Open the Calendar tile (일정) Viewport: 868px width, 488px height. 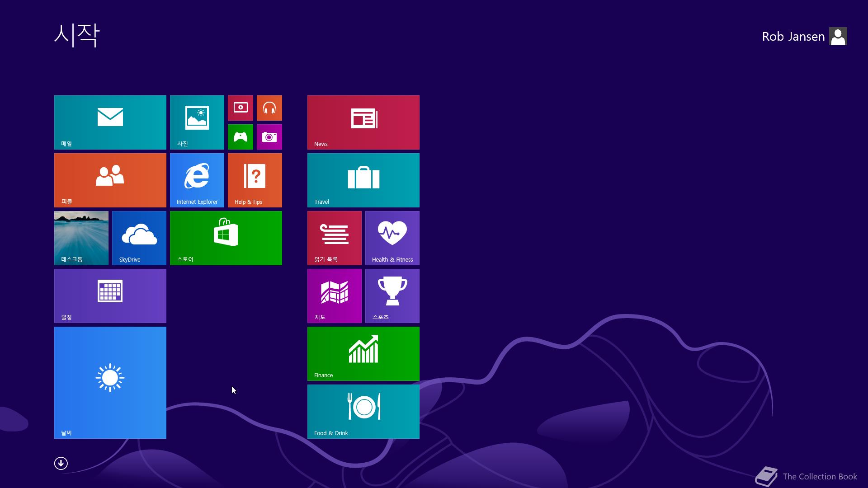coord(110,296)
